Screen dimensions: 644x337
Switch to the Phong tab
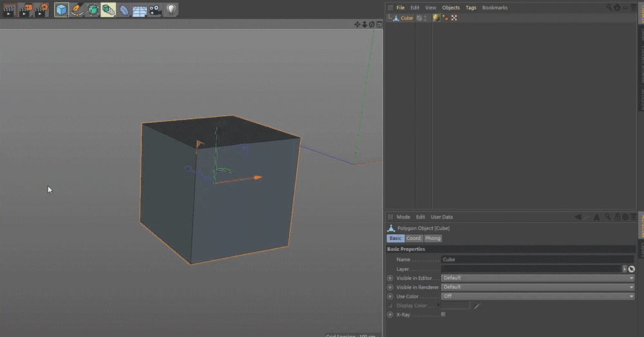pos(433,238)
